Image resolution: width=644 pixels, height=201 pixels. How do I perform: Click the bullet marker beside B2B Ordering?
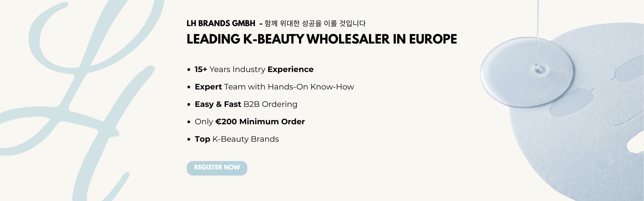tap(188, 105)
